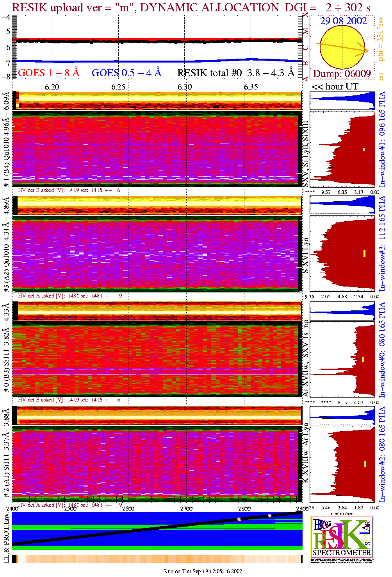Select the GOES 0.5 – 4 Å legend label
Screen dimensions: 392x577
tap(126, 73)
